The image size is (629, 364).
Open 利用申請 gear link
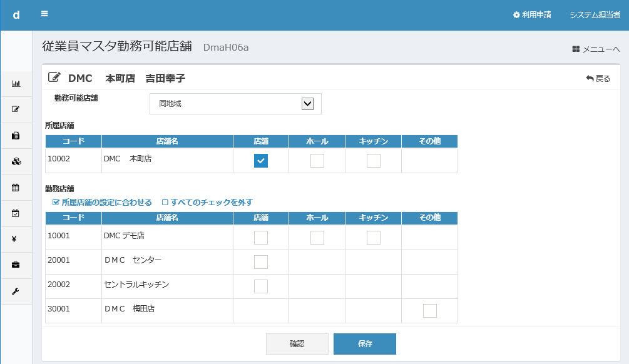532,15
